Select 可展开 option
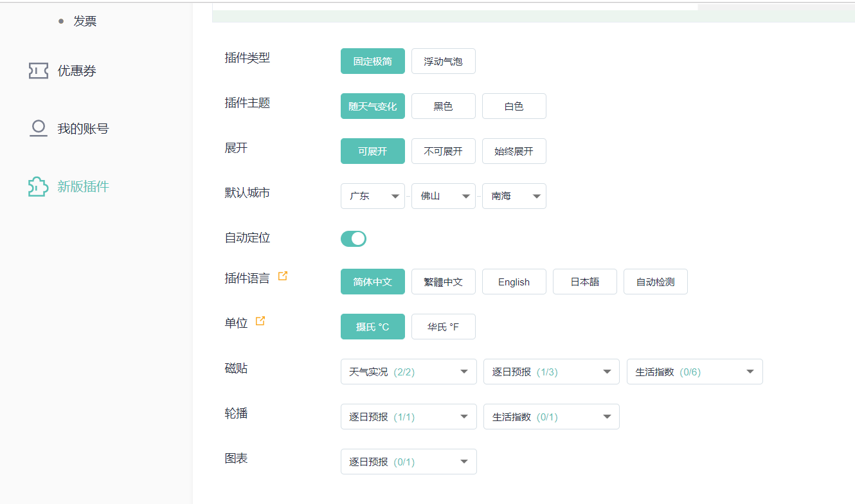This screenshot has height=504, width=855. (x=373, y=151)
